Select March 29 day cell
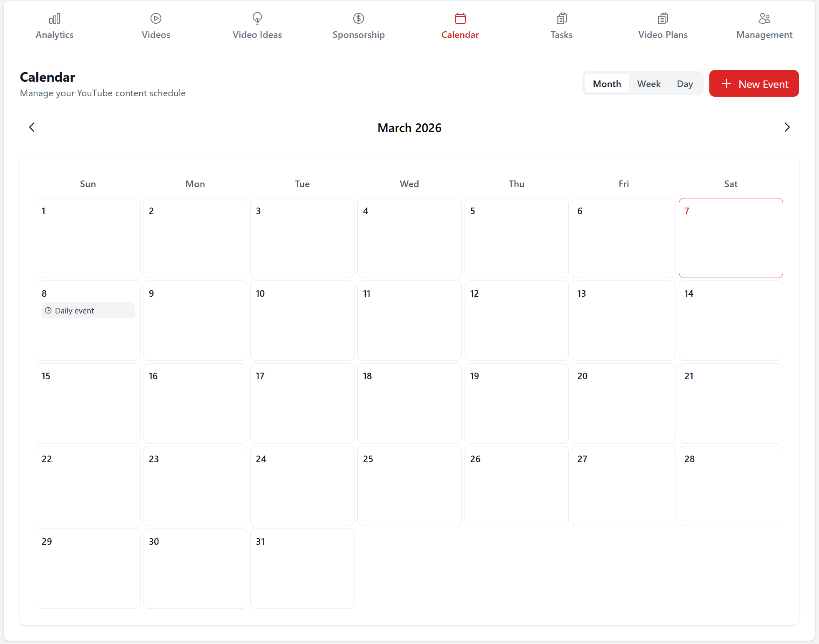This screenshot has width=819, height=644. [x=88, y=569]
